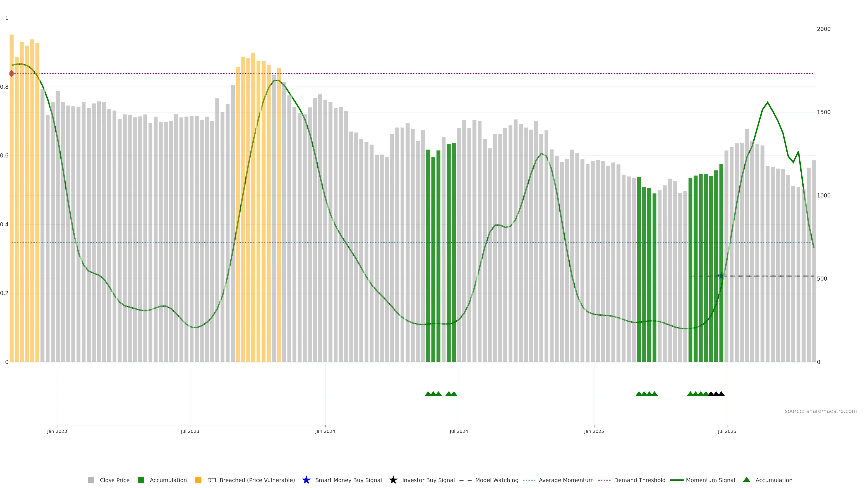Click the green Accumulation bar legend square
This screenshot has height=488, width=868.
(x=141, y=480)
